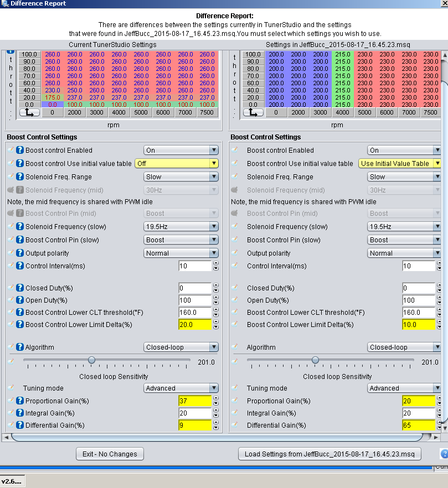Screen dimensions: 448x488
Task: Click the help icon next to Proportional Gain(%)
Action: pos(20,401)
